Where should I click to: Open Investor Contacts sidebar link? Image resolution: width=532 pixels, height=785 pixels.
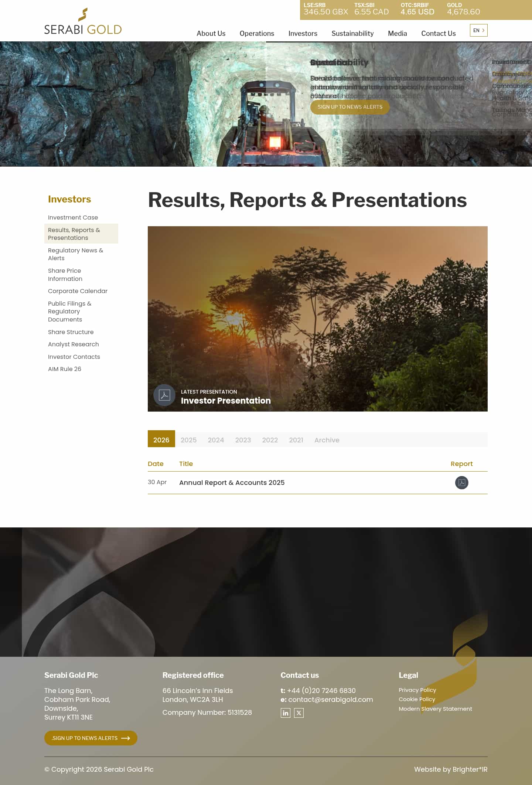[x=74, y=357]
